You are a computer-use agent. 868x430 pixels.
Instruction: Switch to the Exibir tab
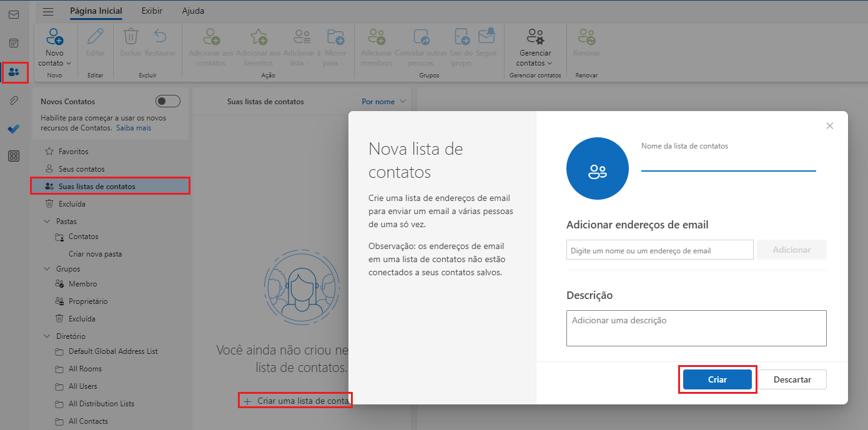pyautogui.click(x=152, y=11)
